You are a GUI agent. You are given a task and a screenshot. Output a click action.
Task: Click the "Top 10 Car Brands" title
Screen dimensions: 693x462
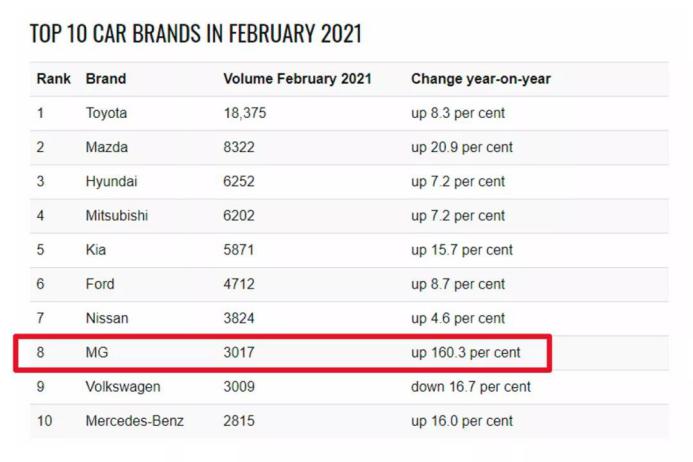pyautogui.click(x=195, y=34)
